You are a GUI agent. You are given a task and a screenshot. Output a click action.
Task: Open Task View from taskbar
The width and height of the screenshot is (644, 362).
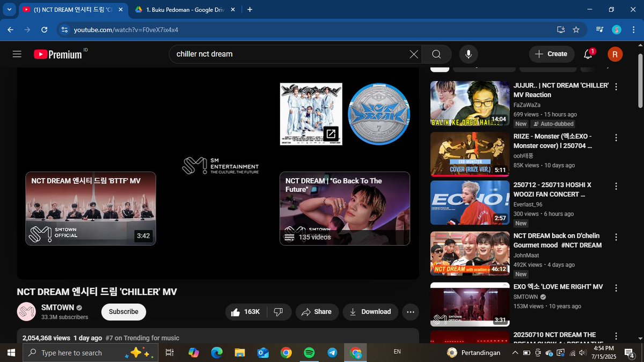tap(169, 352)
